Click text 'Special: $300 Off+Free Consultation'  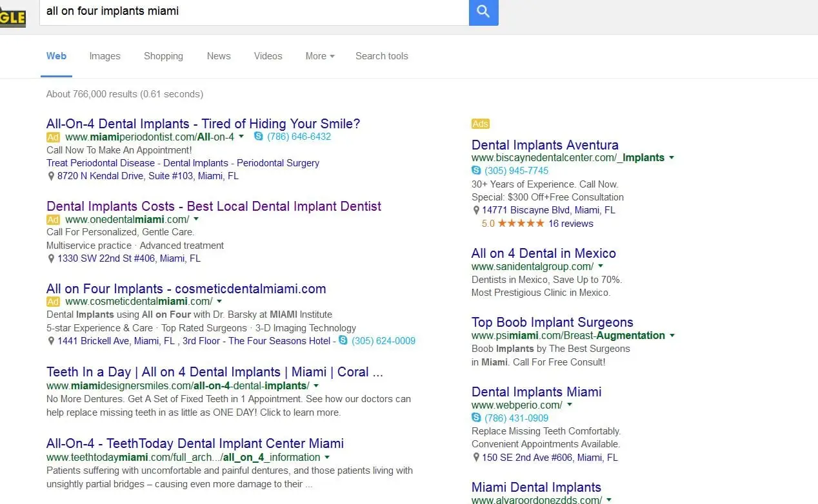[548, 197]
